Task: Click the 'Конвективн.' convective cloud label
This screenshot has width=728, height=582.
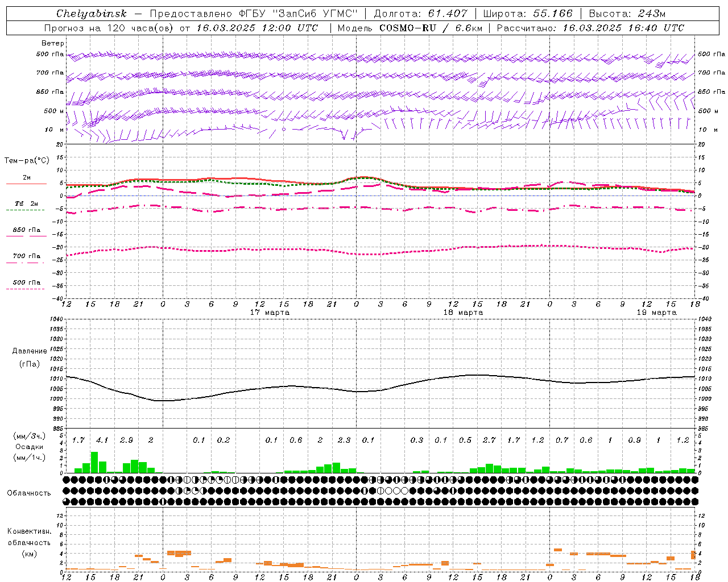Action: point(29,532)
